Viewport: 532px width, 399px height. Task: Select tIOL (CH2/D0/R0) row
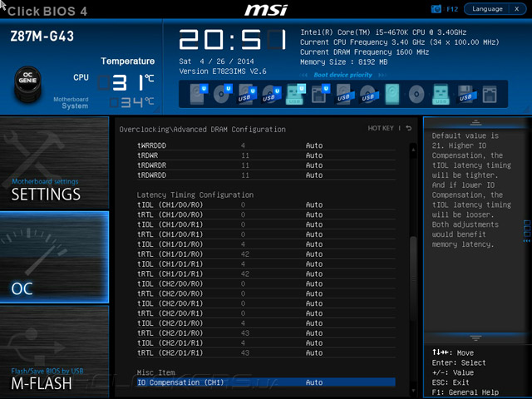click(x=266, y=283)
